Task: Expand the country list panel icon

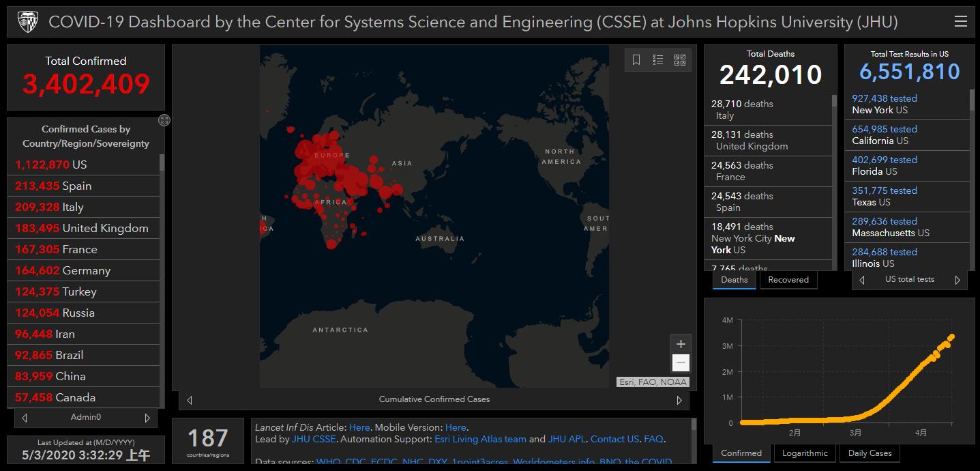Action: click(x=164, y=120)
